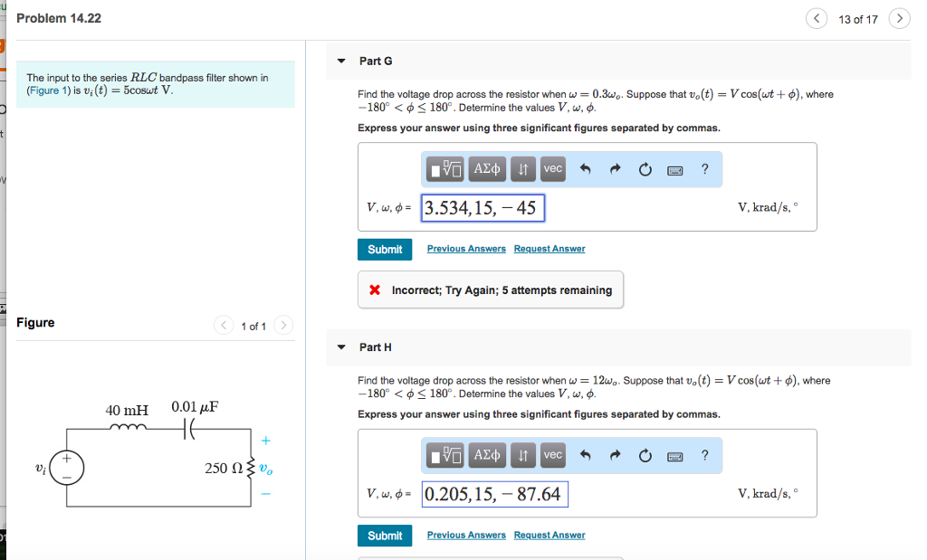
Task: Edit the Part G answer input field
Action: [483, 209]
